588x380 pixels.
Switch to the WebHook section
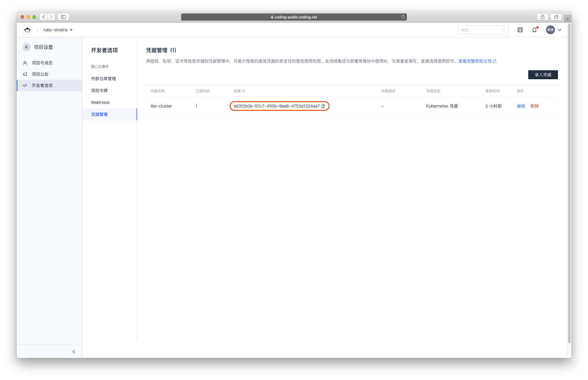click(100, 102)
